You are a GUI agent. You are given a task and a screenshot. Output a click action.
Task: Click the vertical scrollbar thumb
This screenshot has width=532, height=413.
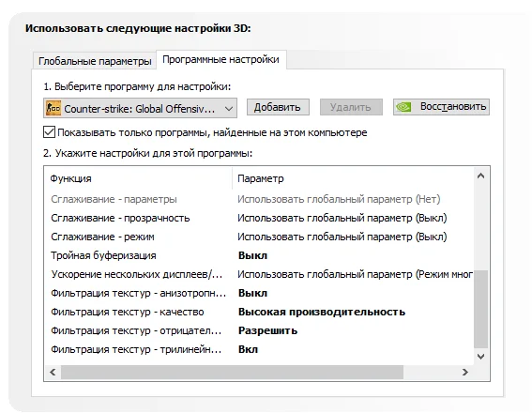pos(480,309)
